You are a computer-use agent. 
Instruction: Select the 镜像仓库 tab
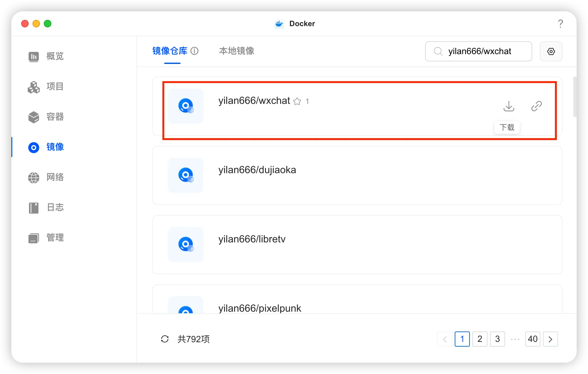coord(170,51)
